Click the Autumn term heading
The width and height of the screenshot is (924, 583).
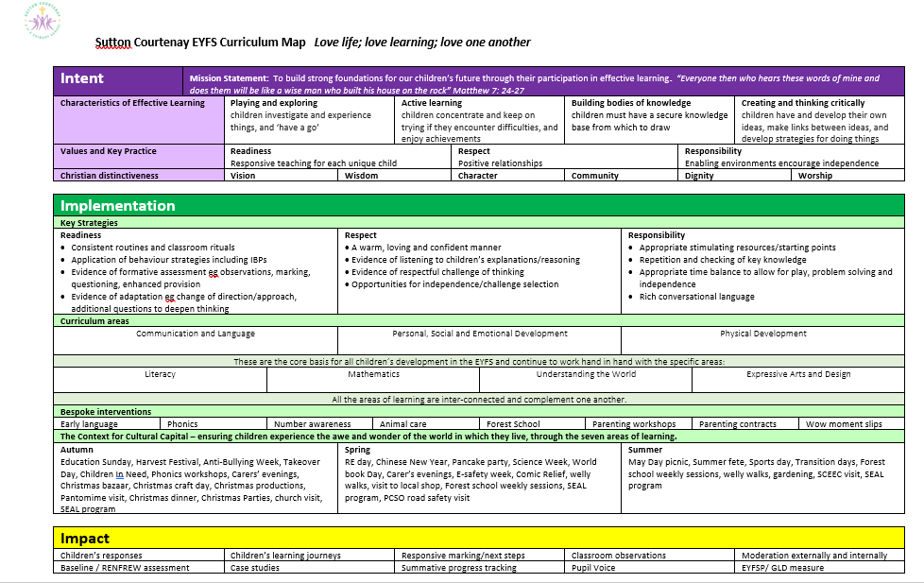[77, 450]
